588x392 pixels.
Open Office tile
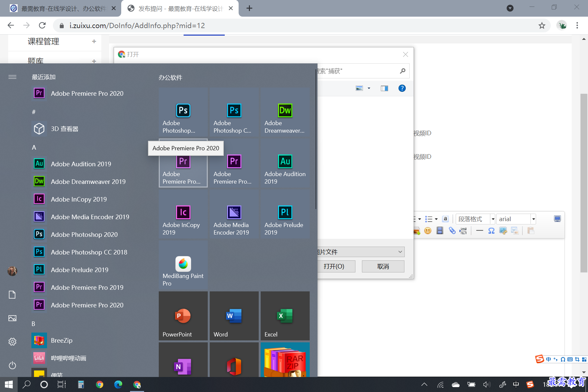tap(234, 360)
